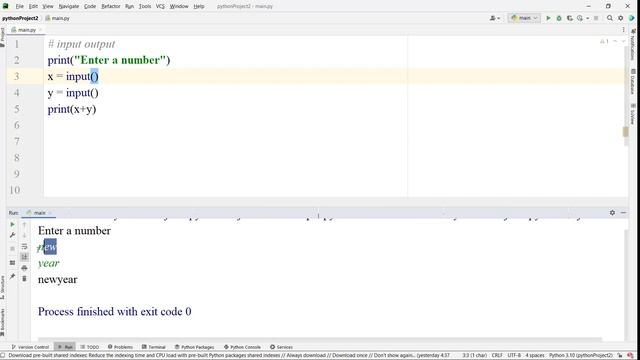Open the Refactor menu
The height and width of the screenshot is (360, 640).
(x=111, y=6)
